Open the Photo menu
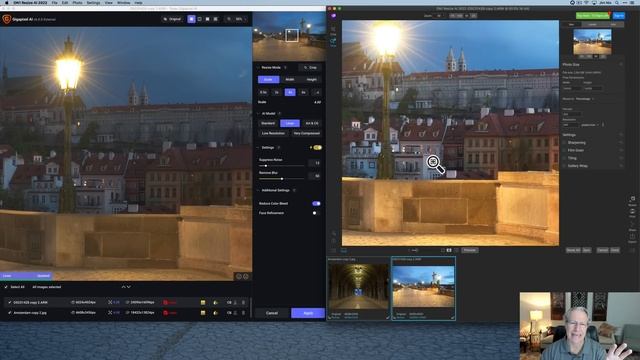Viewport: 640px width, 360px height. pos(77,2)
